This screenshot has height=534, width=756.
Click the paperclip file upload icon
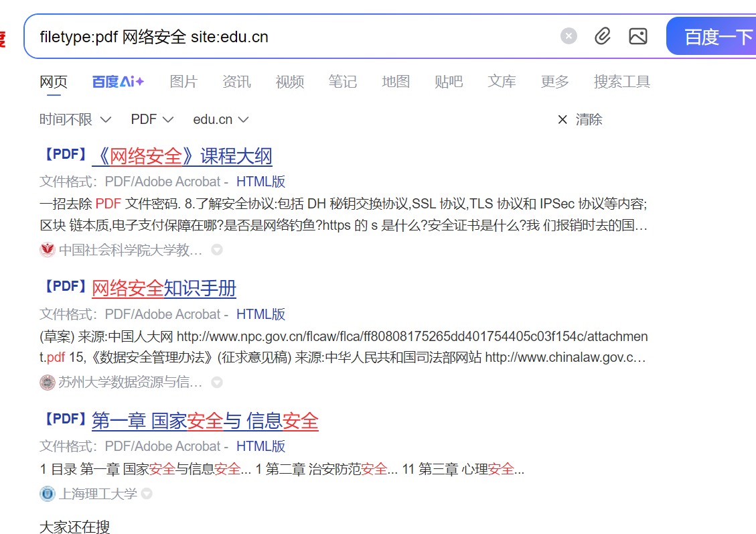(603, 36)
